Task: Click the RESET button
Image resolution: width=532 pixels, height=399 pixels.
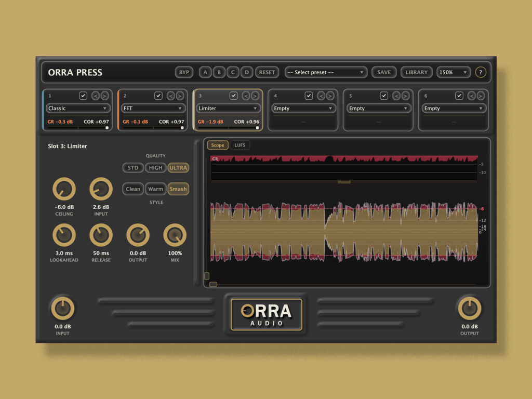Action: (267, 72)
